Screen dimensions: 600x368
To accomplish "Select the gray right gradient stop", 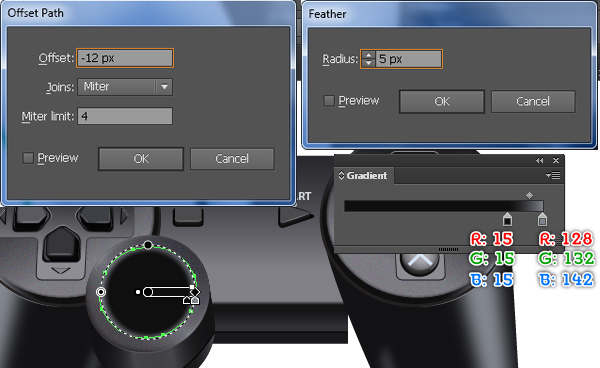I will coord(542,219).
